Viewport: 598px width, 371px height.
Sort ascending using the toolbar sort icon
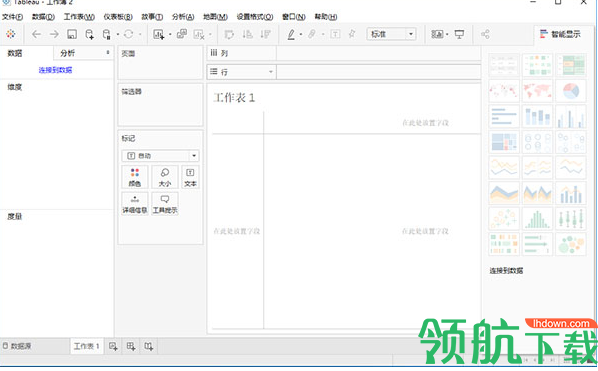click(x=248, y=34)
